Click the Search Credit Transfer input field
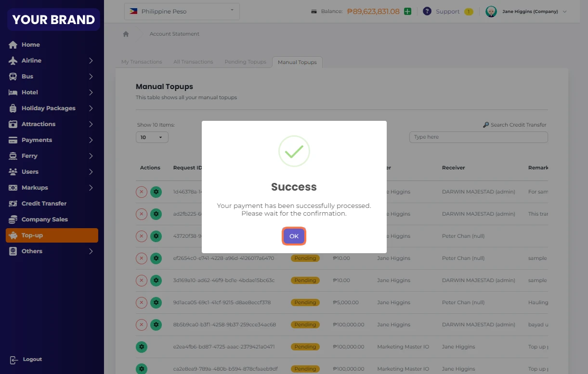The width and height of the screenshot is (588, 374). click(478, 137)
